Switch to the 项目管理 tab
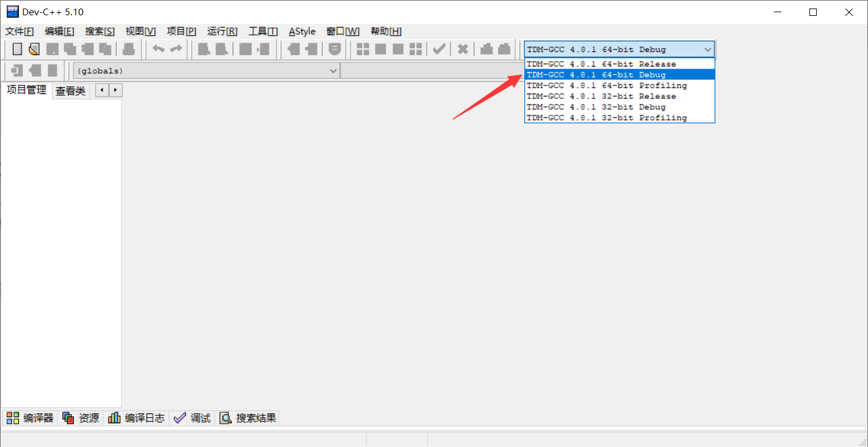This screenshot has width=868, height=447. (x=26, y=90)
